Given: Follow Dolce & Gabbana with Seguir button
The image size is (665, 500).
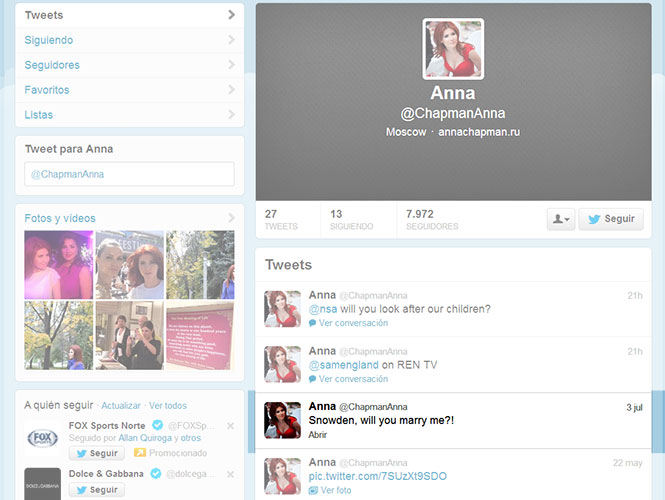Looking at the screenshot, I should pyautogui.click(x=97, y=490).
